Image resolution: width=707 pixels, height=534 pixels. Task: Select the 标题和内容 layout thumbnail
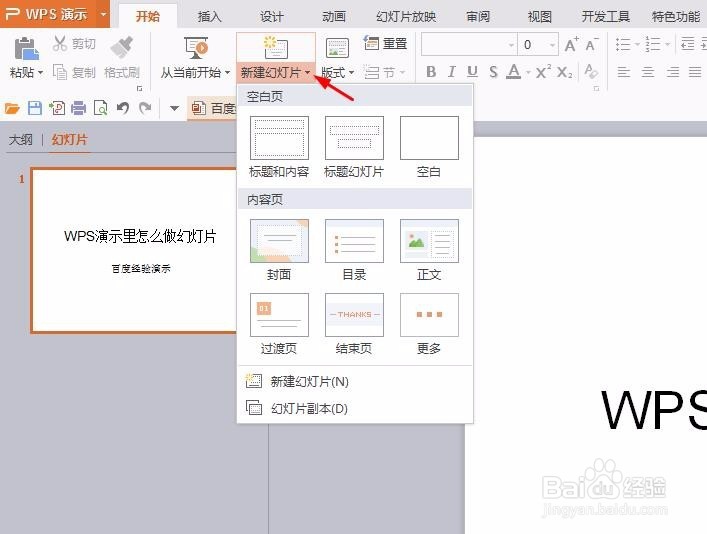tap(279, 138)
